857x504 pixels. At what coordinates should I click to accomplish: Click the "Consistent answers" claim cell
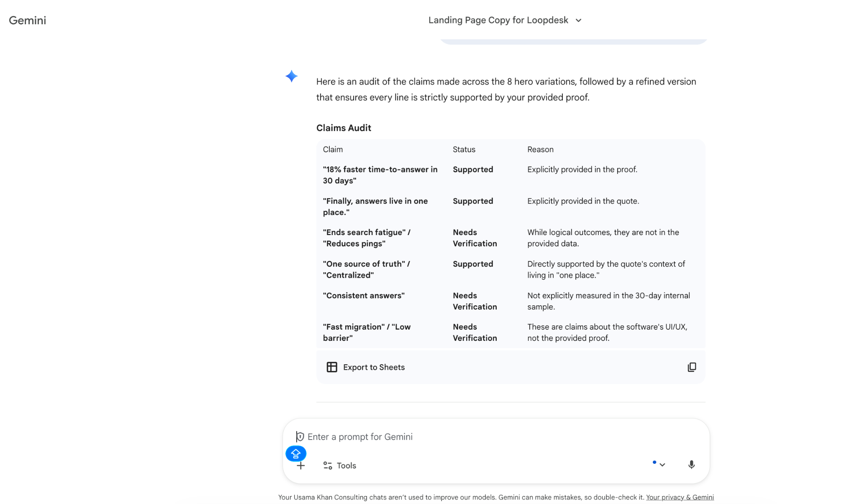pos(364,296)
